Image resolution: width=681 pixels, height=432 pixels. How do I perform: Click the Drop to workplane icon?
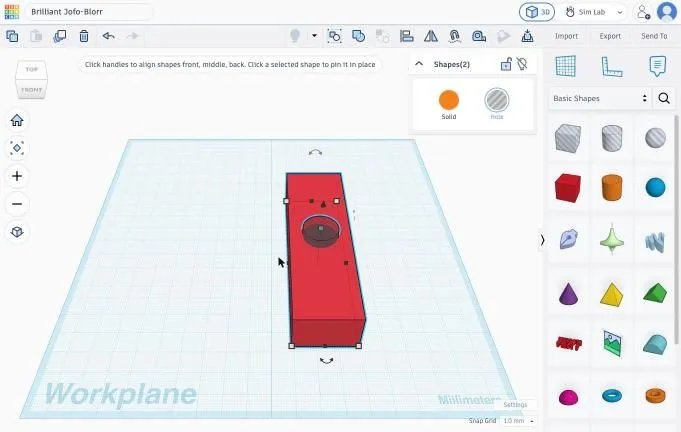point(527,36)
